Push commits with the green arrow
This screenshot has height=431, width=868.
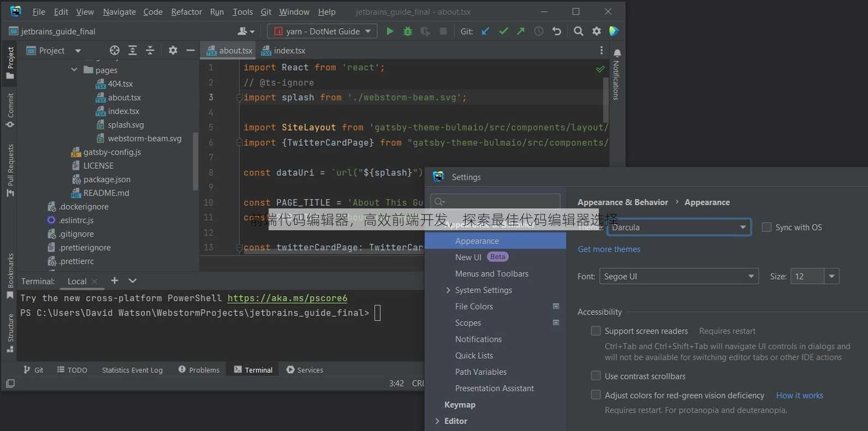coord(521,32)
